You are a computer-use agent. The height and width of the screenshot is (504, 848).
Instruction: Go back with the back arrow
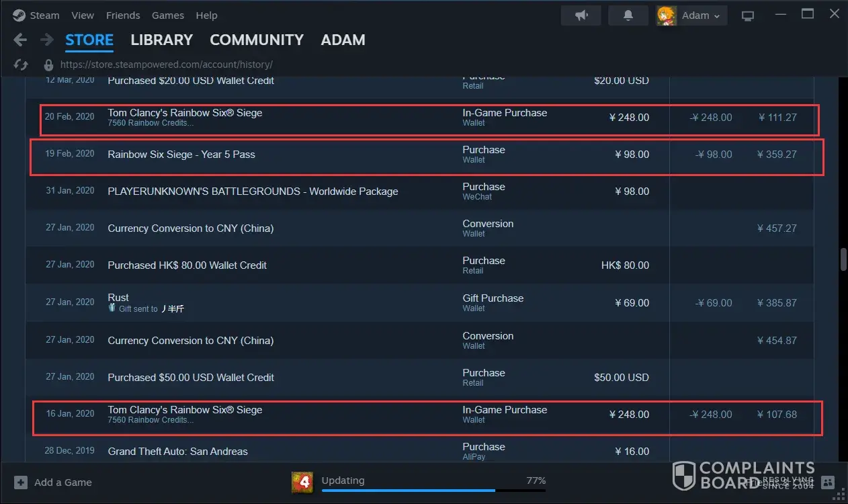[x=20, y=40]
